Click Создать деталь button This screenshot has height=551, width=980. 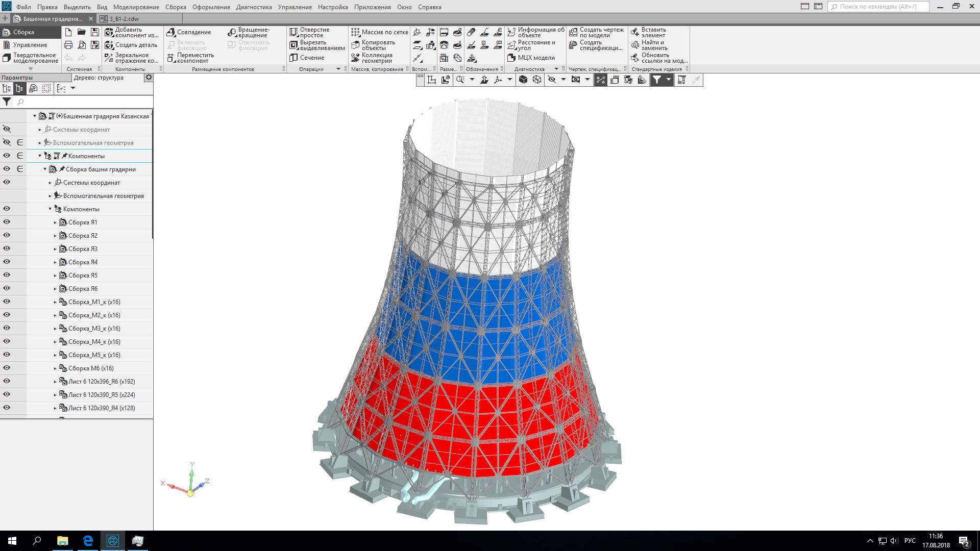tap(131, 45)
